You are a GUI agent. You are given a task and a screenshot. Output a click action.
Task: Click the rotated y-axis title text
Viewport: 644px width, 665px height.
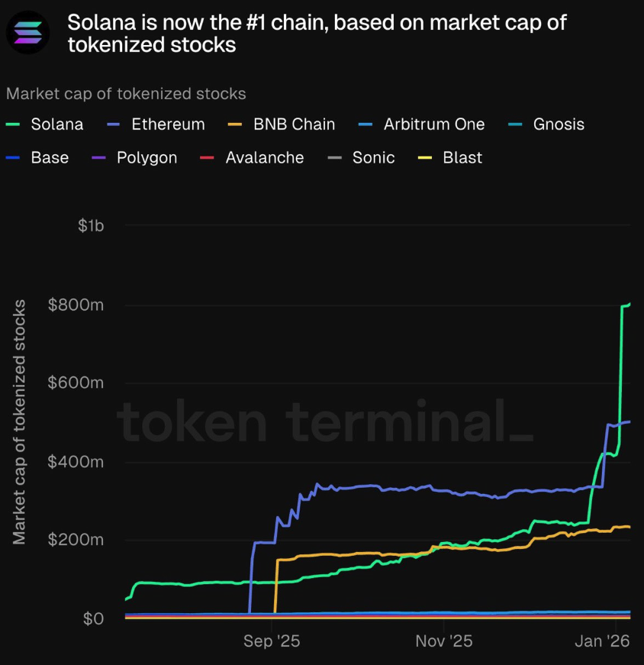point(21,422)
